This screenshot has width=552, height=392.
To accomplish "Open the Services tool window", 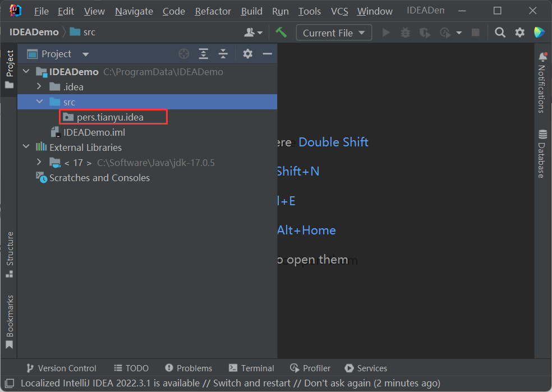I will [366, 368].
